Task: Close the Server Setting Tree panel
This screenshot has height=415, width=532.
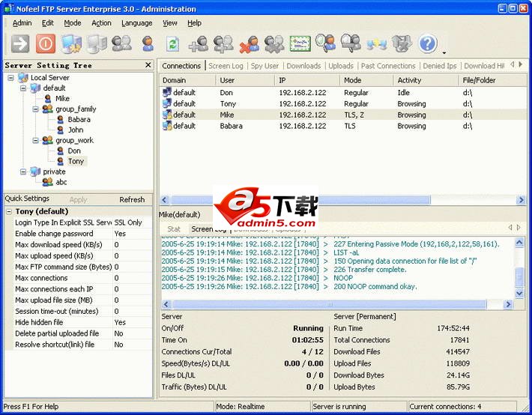Action: click(148, 65)
